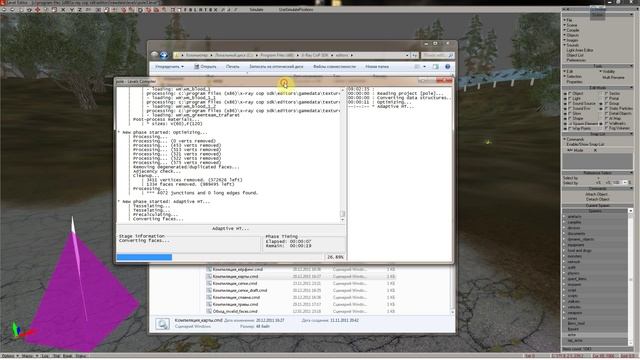Expand the Sounds menu in the right panel
The image size is (640, 360).
coord(572,45)
